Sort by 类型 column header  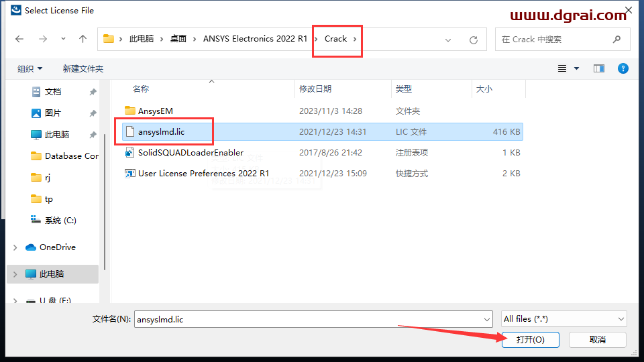(x=403, y=88)
